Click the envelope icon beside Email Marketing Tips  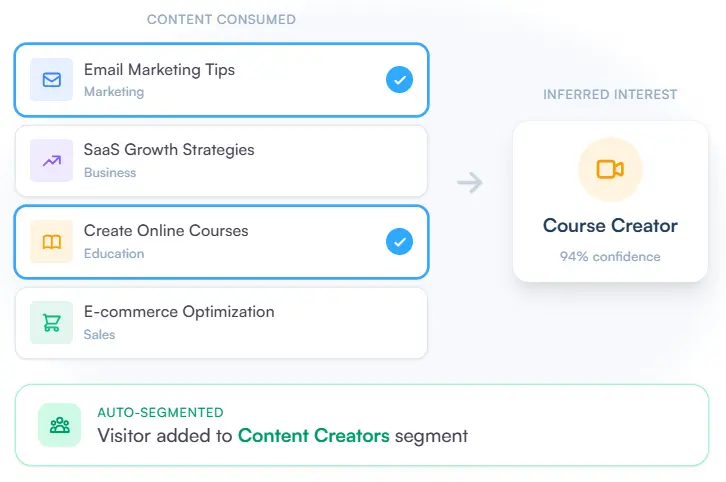coord(51,80)
